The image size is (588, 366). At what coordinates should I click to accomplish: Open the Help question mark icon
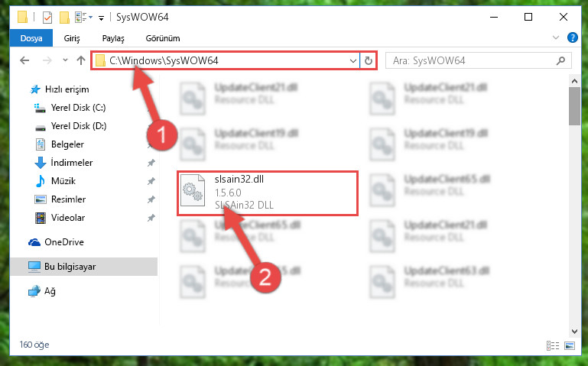click(572, 37)
